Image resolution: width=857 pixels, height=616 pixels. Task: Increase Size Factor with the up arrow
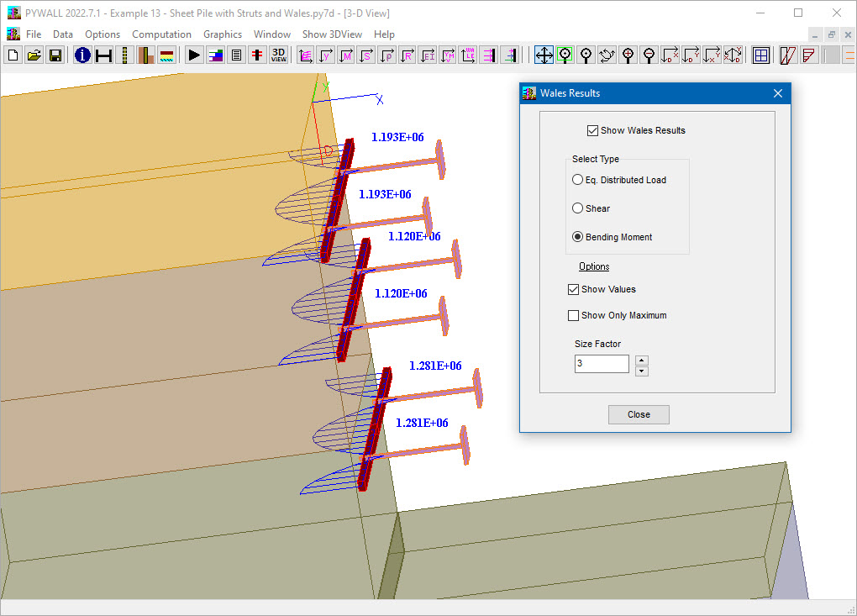[x=642, y=360]
